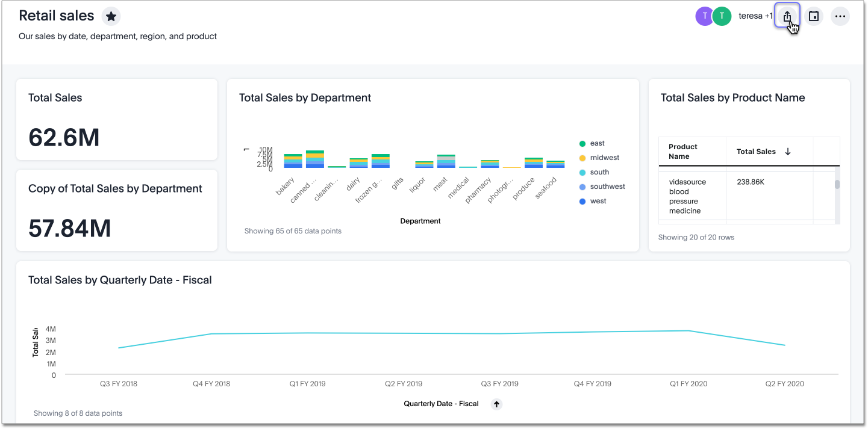Click the green T user avatar
Image resolution: width=868 pixels, height=429 pixels.
pyautogui.click(x=722, y=16)
